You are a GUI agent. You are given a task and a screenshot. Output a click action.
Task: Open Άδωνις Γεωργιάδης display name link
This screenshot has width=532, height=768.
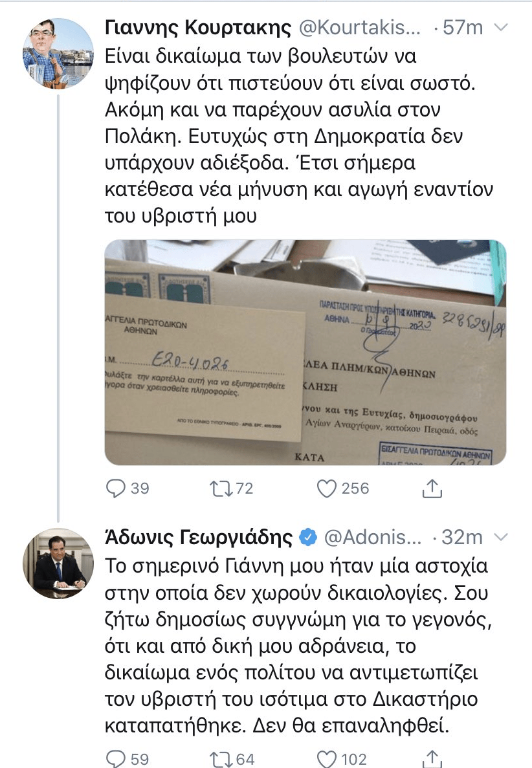pos(198,537)
